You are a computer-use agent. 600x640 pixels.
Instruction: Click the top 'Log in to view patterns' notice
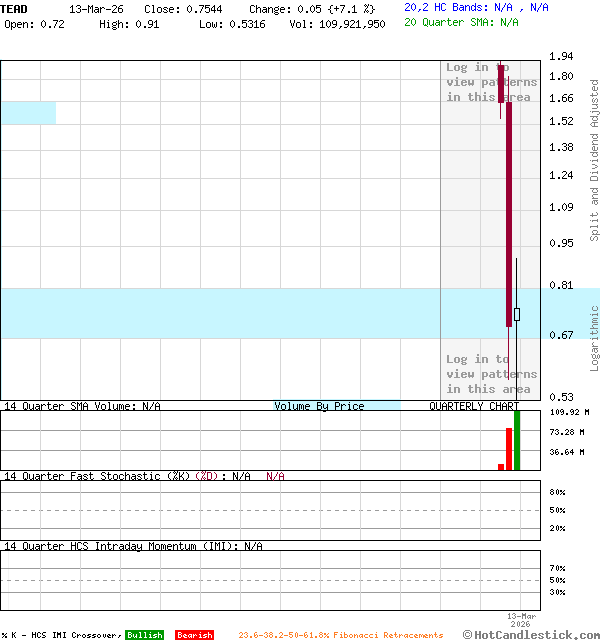click(491, 82)
